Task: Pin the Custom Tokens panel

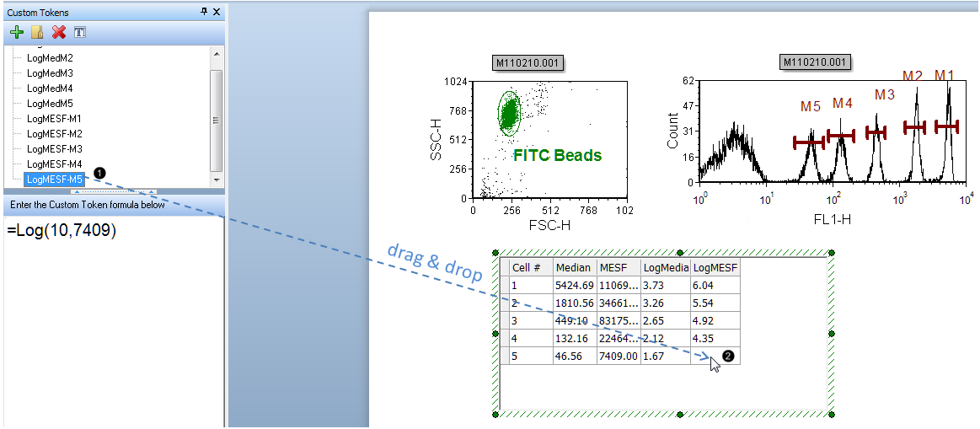Action: 204,12
